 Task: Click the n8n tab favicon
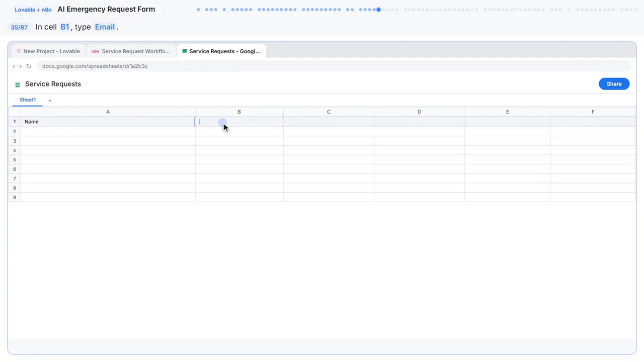pyautogui.click(x=95, y=51)
